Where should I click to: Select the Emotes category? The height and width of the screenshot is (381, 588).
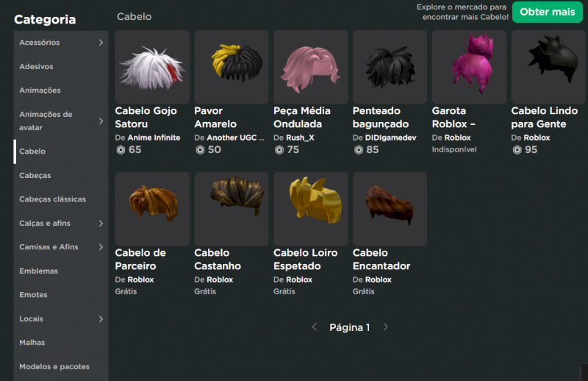[x=61, y=295]
